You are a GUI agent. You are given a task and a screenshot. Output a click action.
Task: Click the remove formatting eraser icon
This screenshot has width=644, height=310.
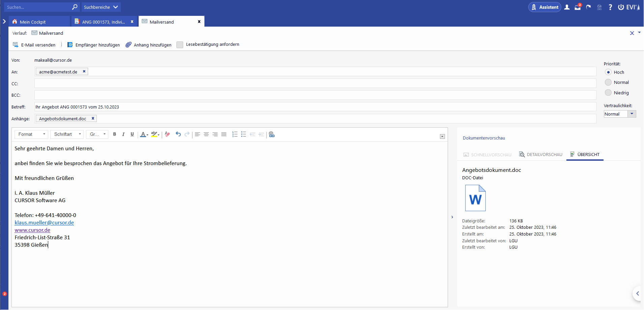167,134
